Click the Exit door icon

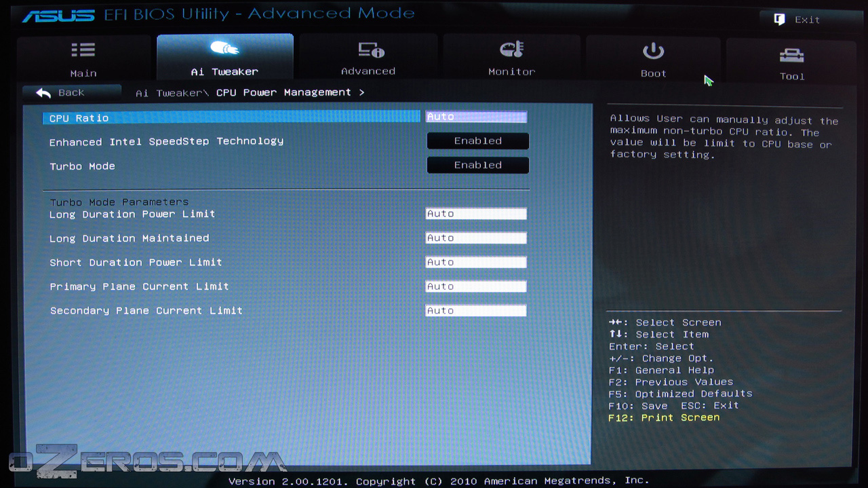(x=779, y=20)
